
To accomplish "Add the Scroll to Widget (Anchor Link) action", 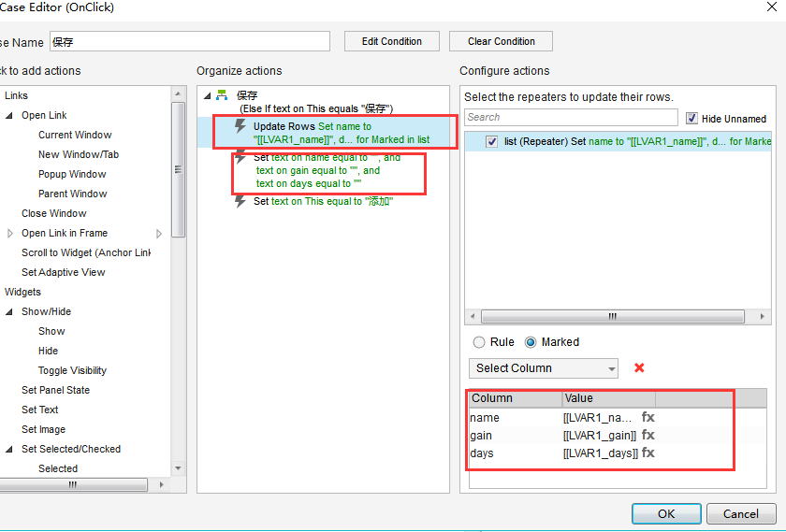I will (x=86, y=252).
